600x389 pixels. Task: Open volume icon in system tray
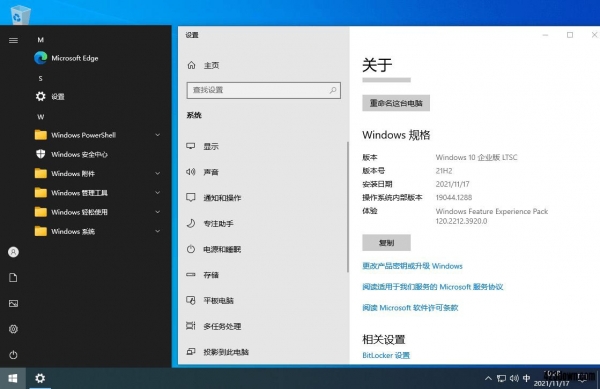(514, 378)
